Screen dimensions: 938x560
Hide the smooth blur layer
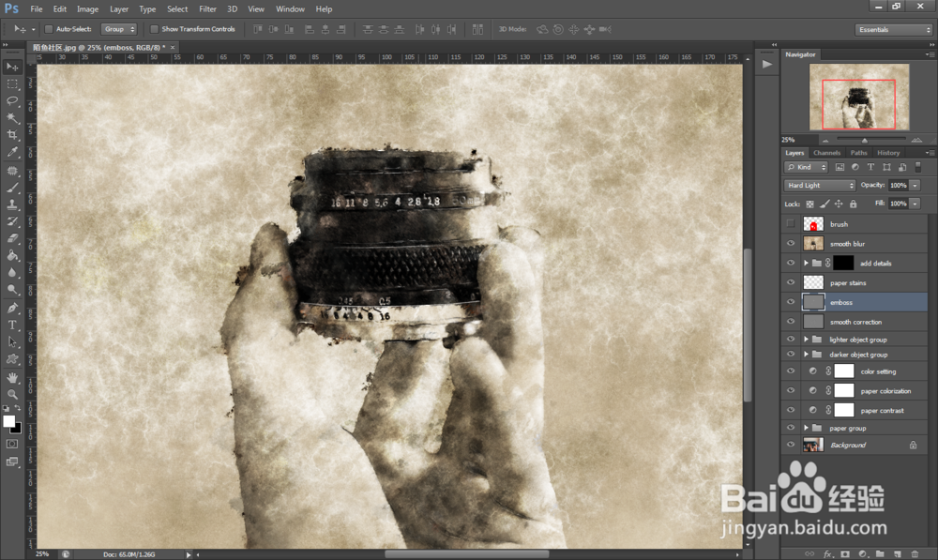pyautogui.click(x=790, y=244)
